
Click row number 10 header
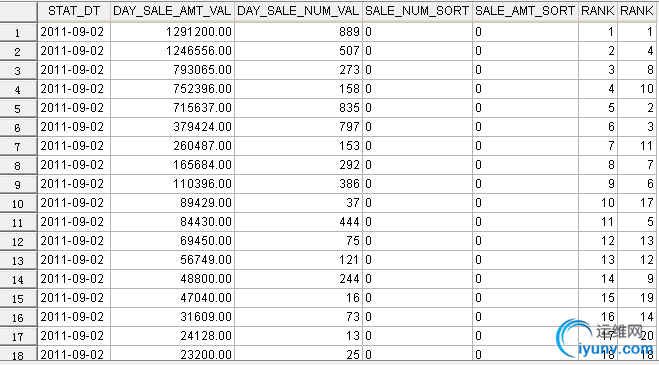tap(18, 204)
